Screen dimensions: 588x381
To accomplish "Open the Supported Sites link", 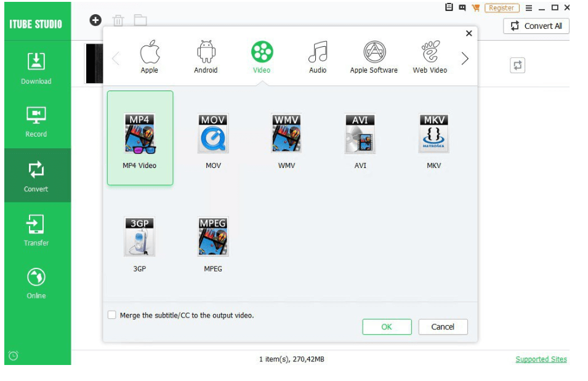I will (x=541, y=359).
